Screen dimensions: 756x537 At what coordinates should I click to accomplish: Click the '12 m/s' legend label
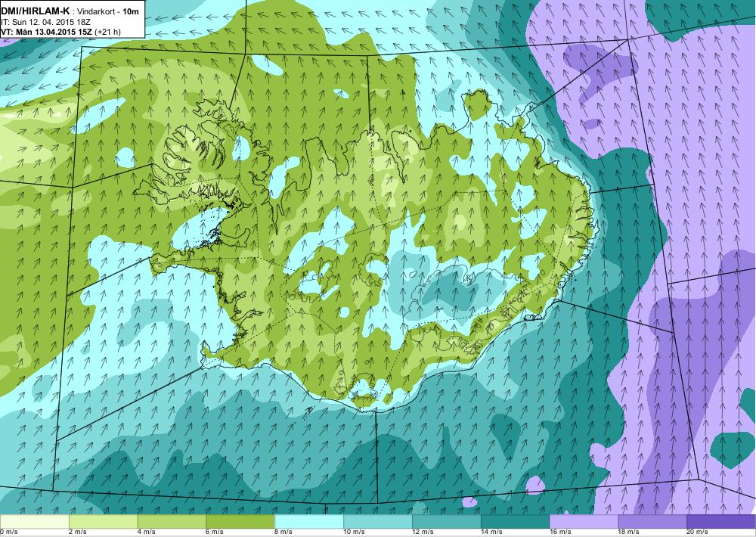423,532
